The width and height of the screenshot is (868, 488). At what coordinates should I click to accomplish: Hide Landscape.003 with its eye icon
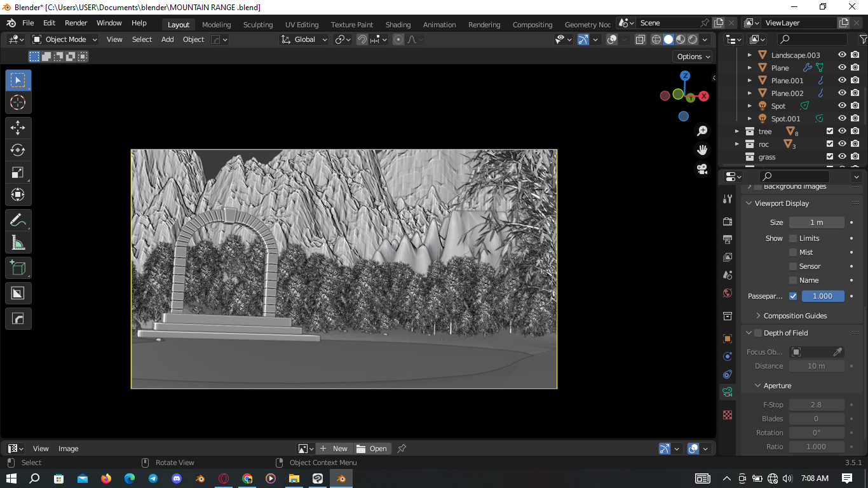pyautogui.click(x=842, y=55)
